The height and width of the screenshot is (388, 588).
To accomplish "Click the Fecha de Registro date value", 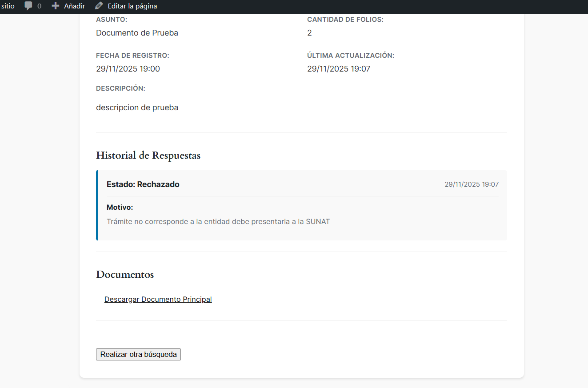I will (x=128, y=69).
